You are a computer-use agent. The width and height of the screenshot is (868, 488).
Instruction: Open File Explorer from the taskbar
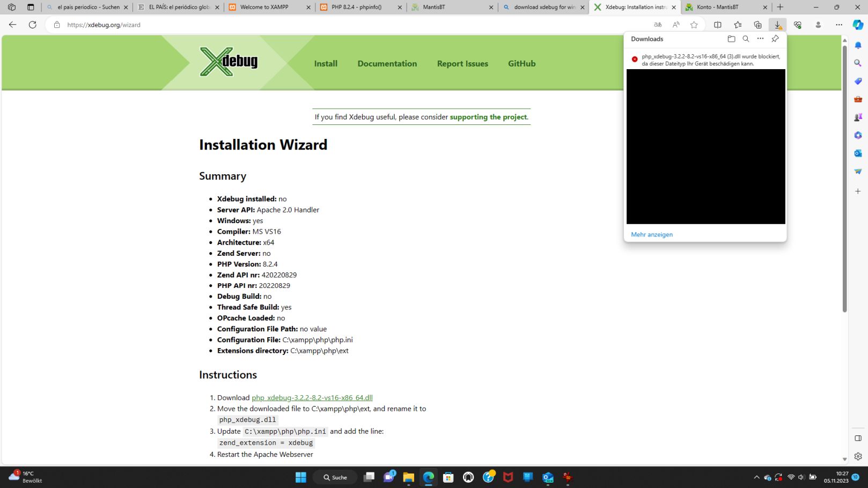(409, 477)
